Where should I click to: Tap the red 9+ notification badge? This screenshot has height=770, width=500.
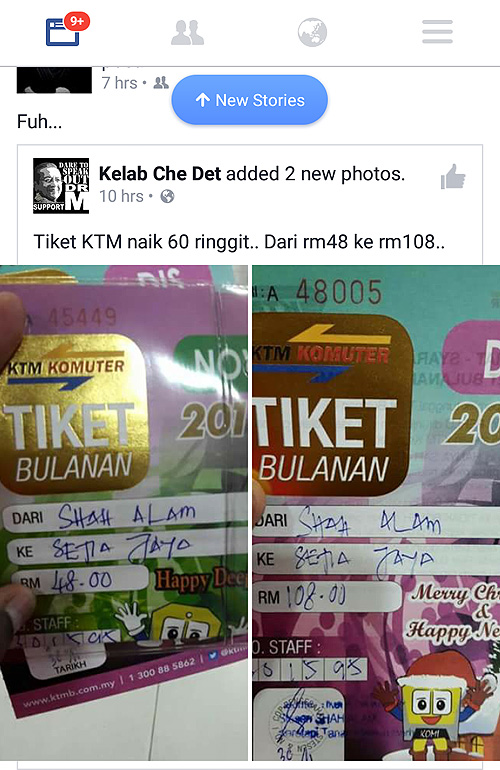(x=77, y=21)
